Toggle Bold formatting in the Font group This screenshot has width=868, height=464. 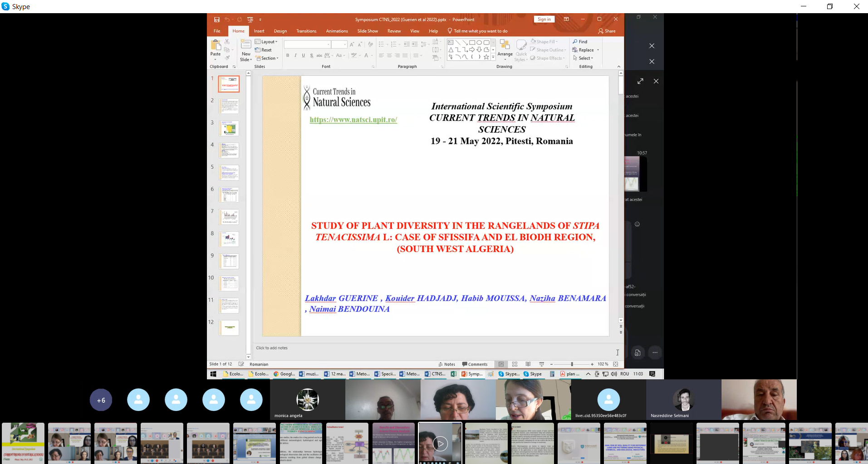(x=288, y=55)
